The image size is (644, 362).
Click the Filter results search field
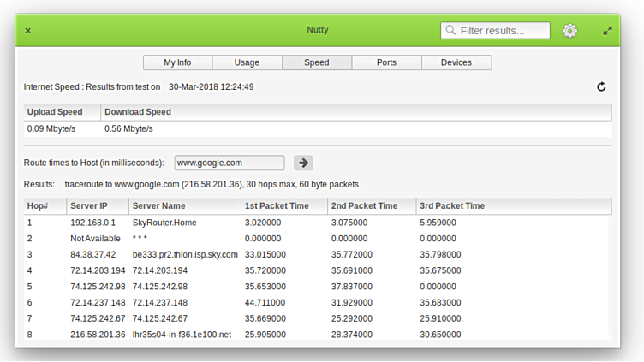502,31
